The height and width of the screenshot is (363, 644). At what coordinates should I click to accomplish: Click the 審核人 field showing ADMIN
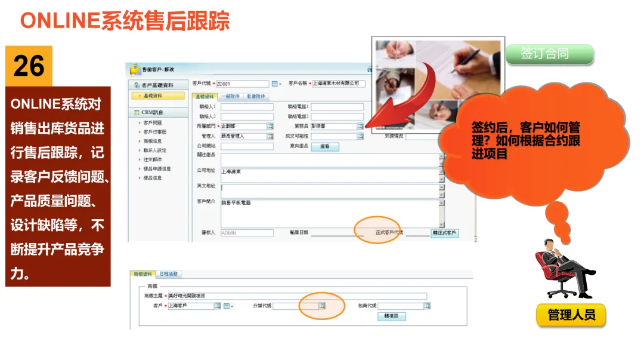(x=247, y=233)
